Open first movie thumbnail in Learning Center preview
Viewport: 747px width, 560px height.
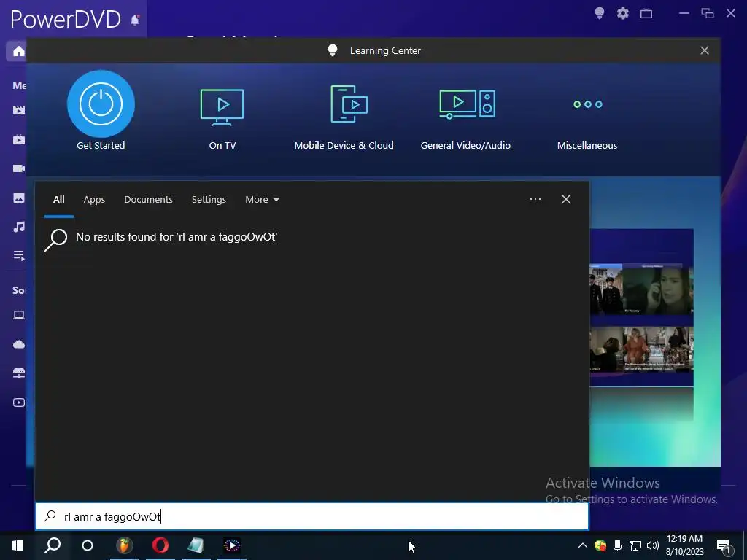pyautogui.click(x=606, y=289)
